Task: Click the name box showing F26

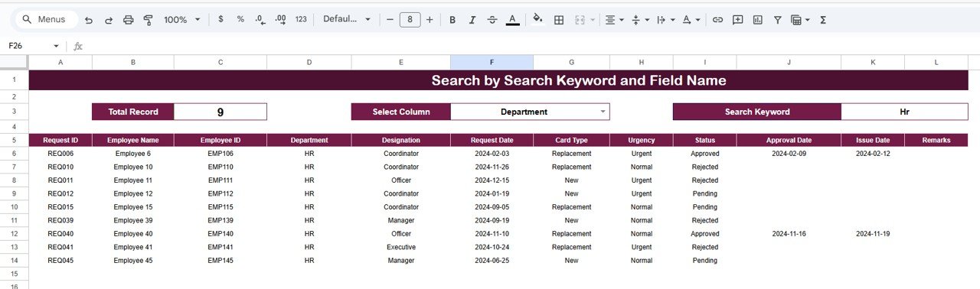Action: 27,46
